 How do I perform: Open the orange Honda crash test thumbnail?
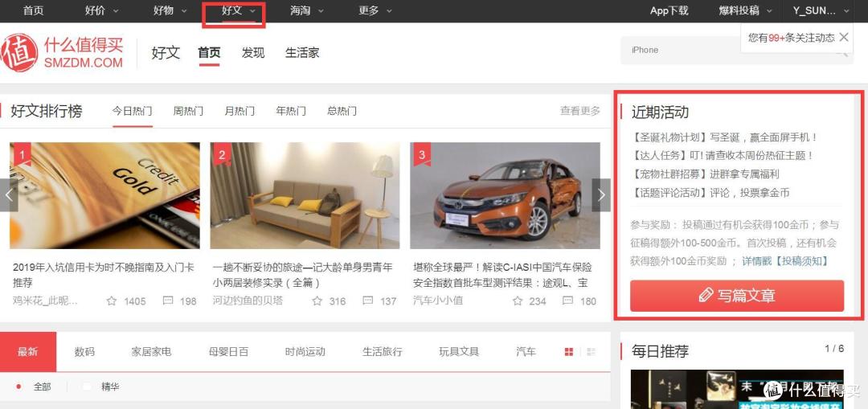coord(505,195)
